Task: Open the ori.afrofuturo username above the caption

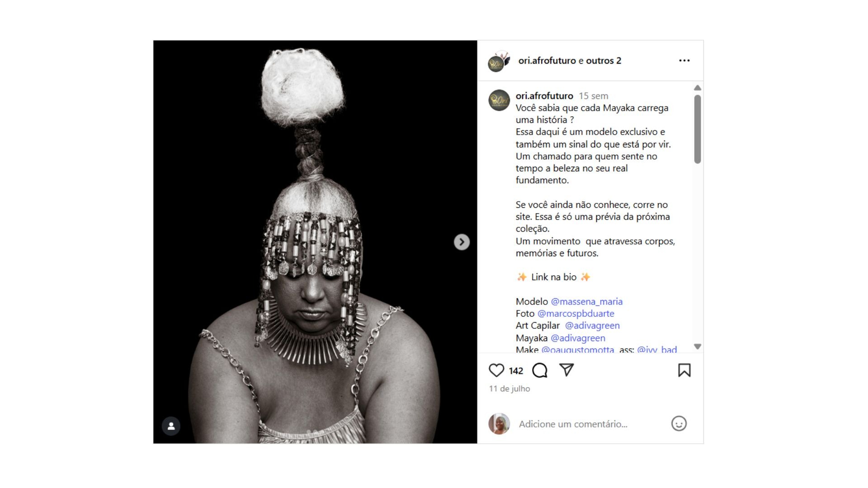Action: click(544, 96)
